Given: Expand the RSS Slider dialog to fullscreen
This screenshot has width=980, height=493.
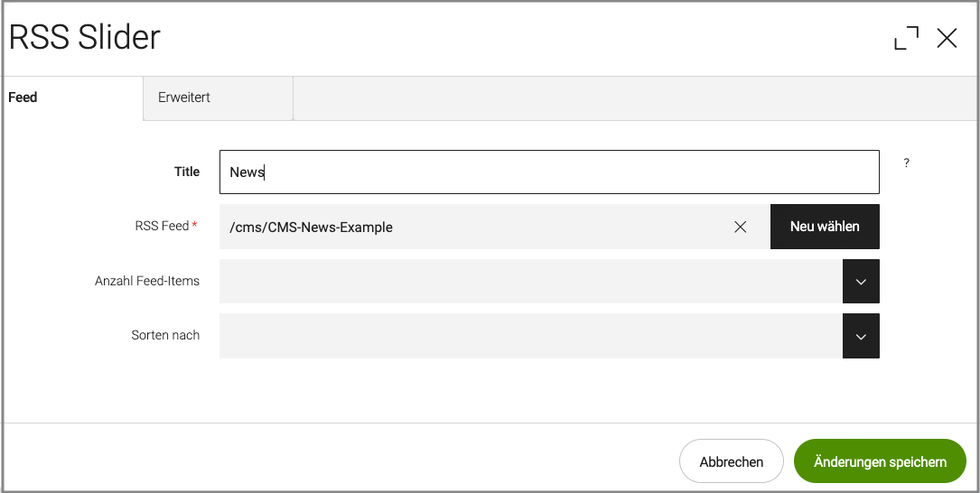Looking at the screenshot, I should click(x=906, y=38).
